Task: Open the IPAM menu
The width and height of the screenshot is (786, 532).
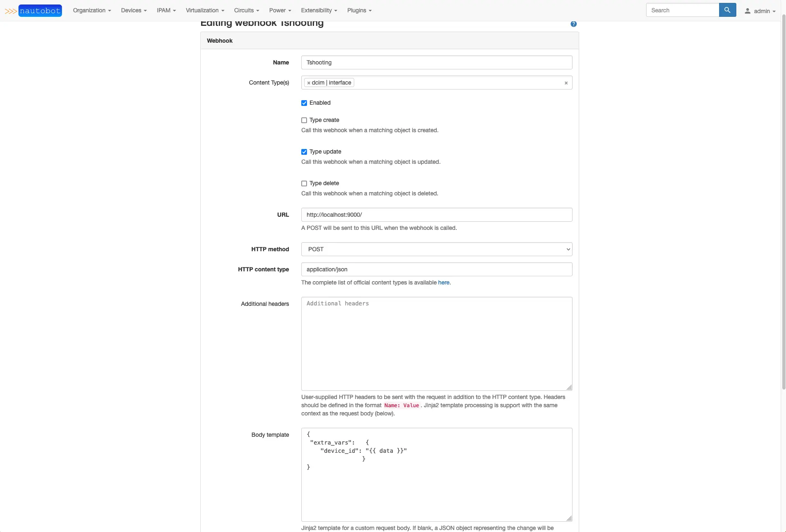Action: tap(166, 11)
